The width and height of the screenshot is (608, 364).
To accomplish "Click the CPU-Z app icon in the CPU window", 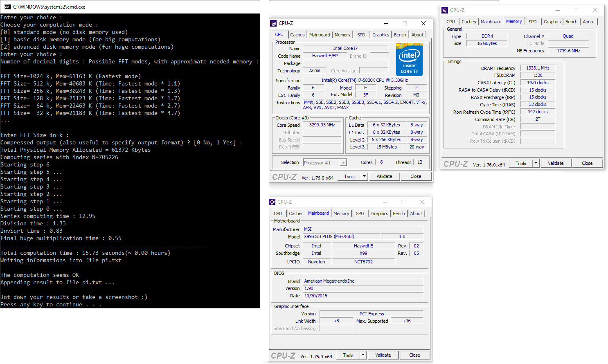I will pos(273,23).
